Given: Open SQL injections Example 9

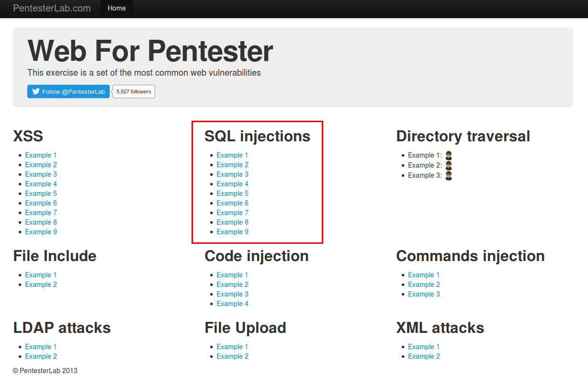Looking at the screenshot, I should coord(232,231).
